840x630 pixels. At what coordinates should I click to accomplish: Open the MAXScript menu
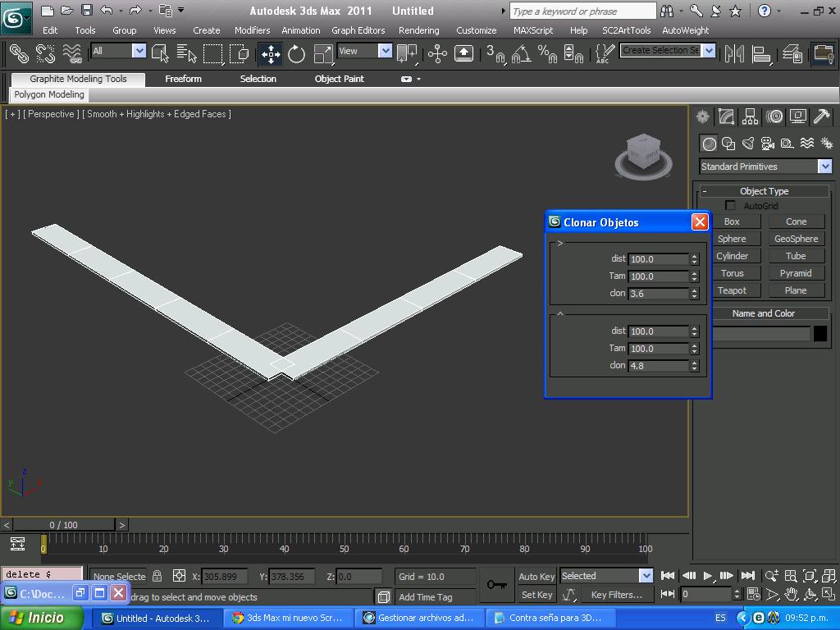click(x=532, y=30)
